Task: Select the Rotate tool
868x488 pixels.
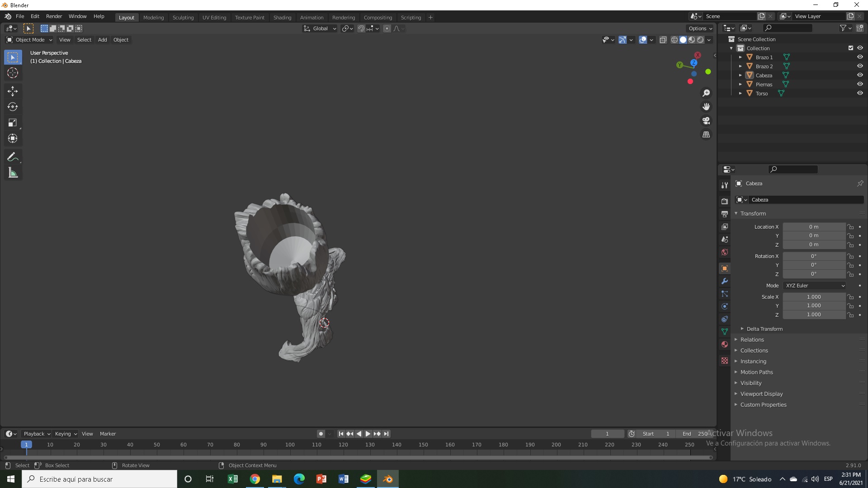Action: click(x=13, y=107)
